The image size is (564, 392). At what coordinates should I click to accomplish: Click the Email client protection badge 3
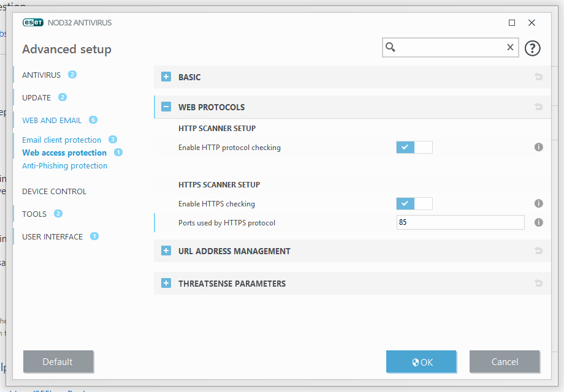pos(113,140)
